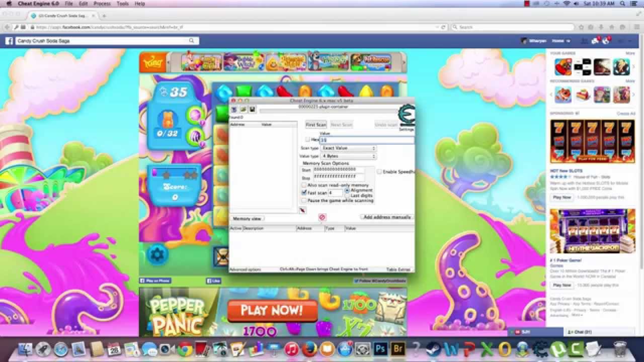
Task: Click Add address manually button
Action: (387, 217)
